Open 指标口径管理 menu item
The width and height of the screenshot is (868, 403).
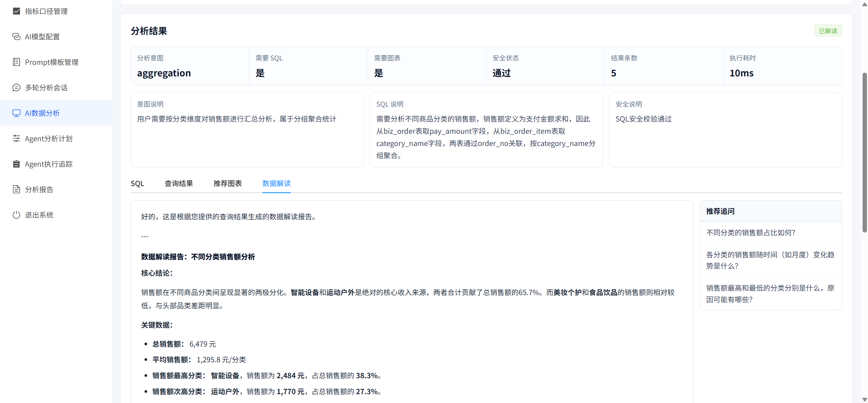[56, 11]
